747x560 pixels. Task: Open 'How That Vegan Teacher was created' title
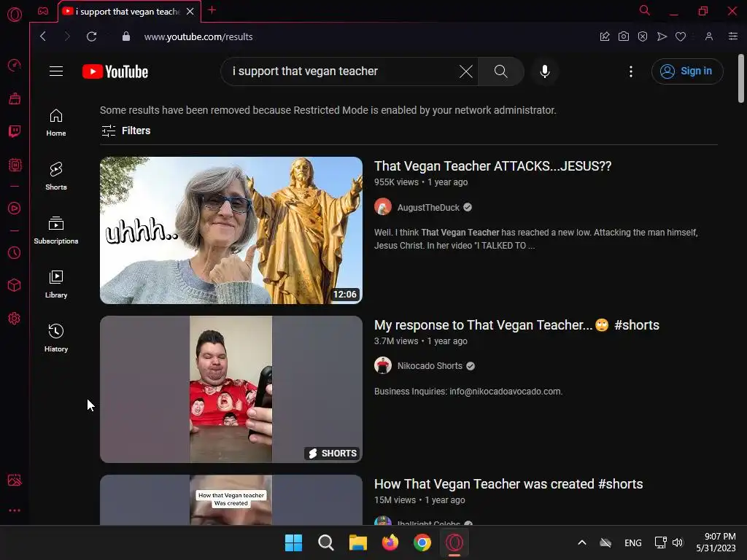coord(508,484)
